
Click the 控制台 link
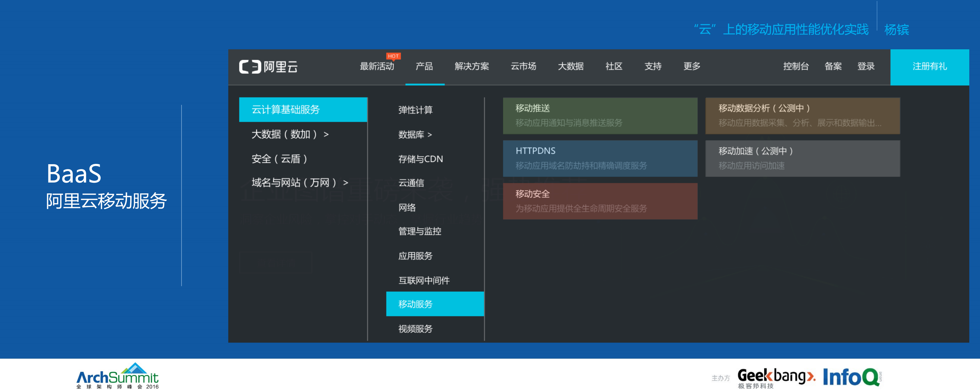[x=796, y=67]
